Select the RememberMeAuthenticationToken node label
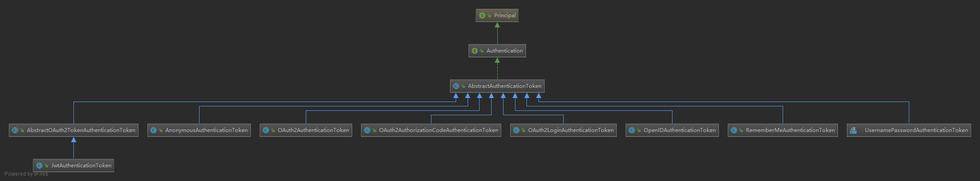Screen dimensions: 980x181 [x=790, y=130]
